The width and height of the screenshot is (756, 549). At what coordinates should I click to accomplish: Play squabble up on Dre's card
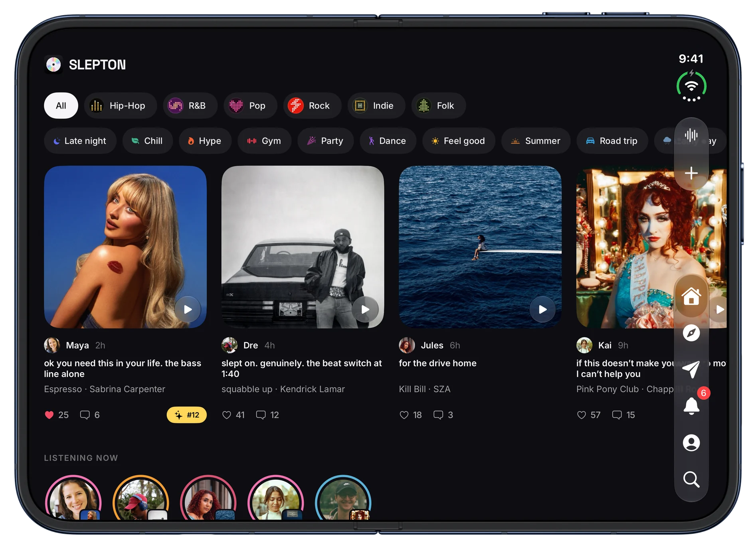(365, 309)
